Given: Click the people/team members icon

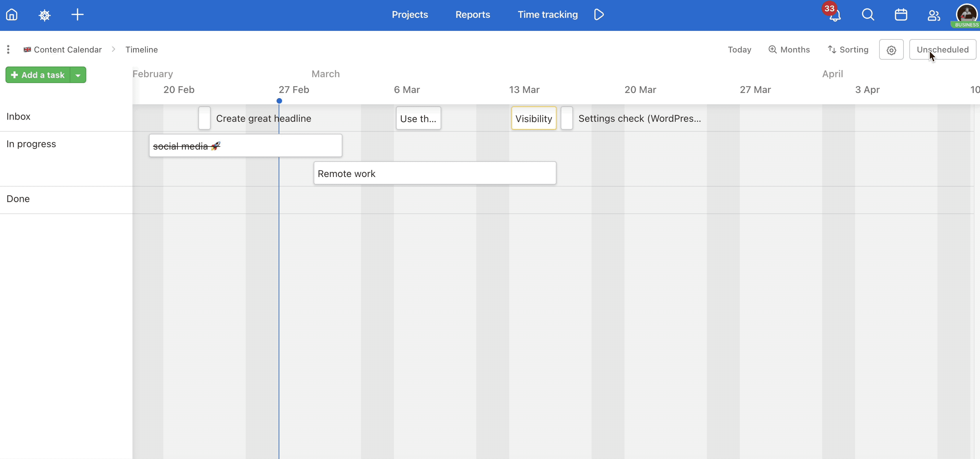Looking at the screenshot, I should [x=933, y=14].
